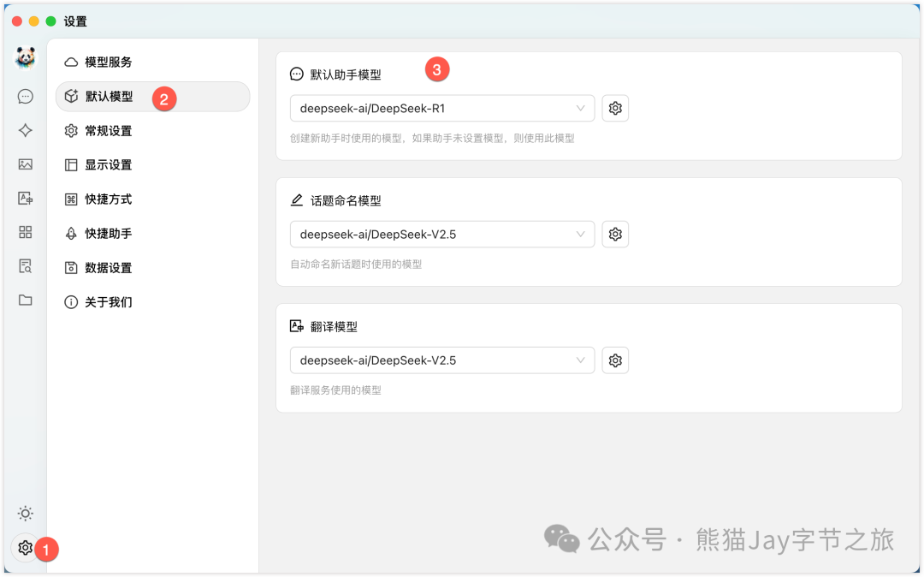Open the files folder sidebar icon
Image resolution: width=924 pixels, height=577 pixels.
coord(26,300)
